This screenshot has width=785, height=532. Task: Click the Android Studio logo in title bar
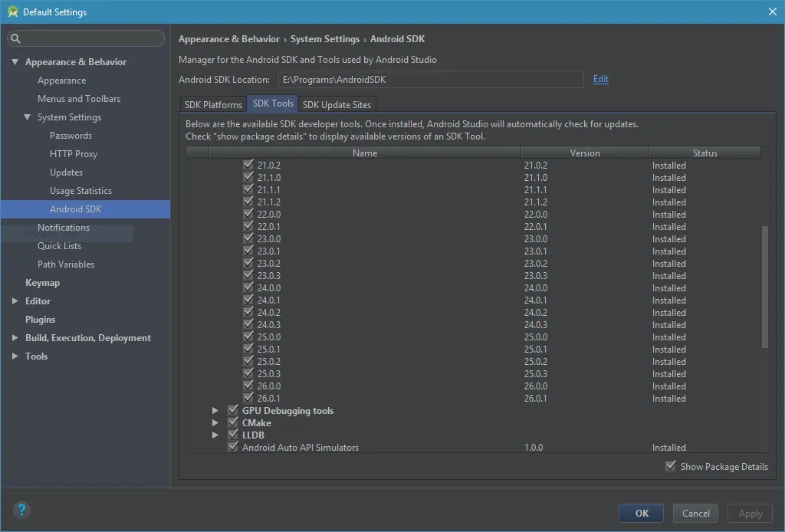[12, 12]
